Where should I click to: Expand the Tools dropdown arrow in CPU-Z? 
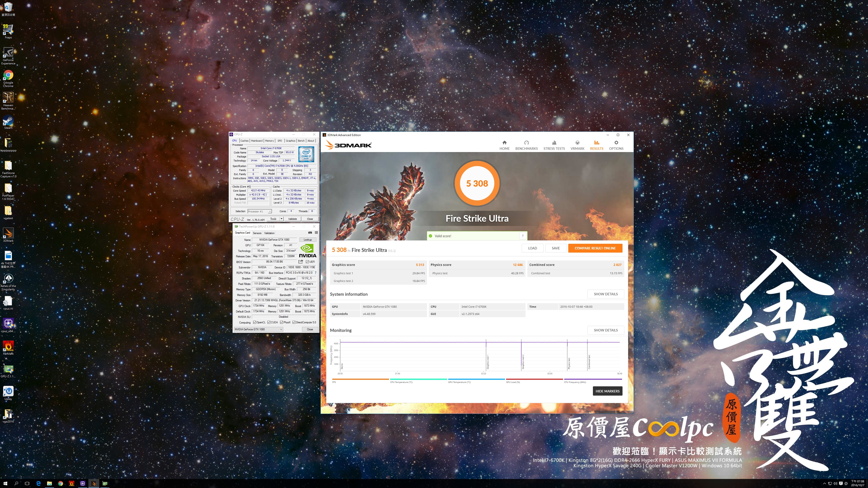pos(282,219)
